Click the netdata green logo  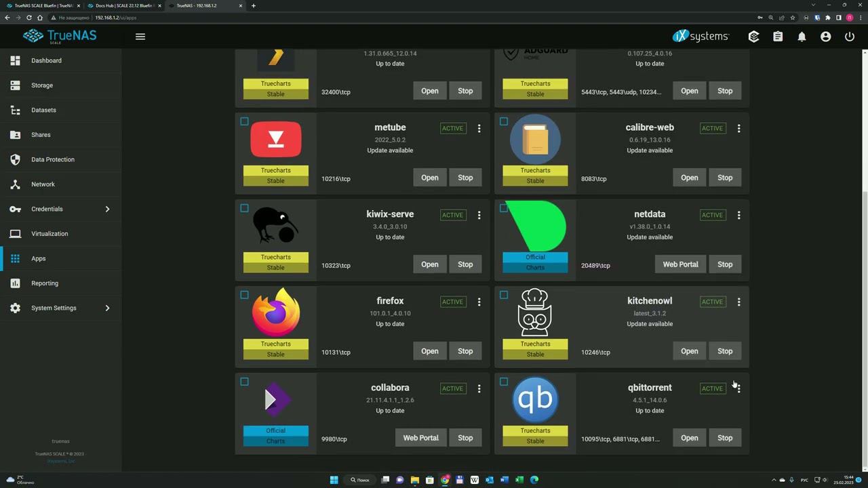click(x=536, y=226)
